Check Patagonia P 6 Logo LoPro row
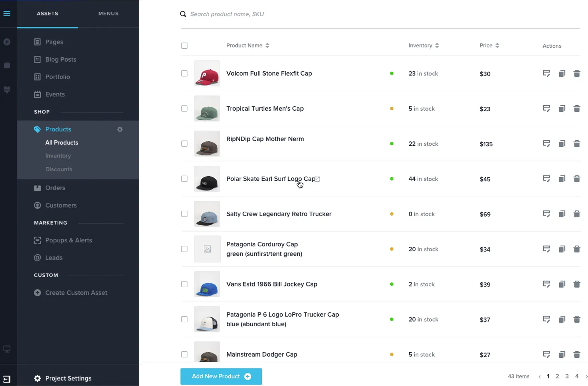 tap(184, 319)
